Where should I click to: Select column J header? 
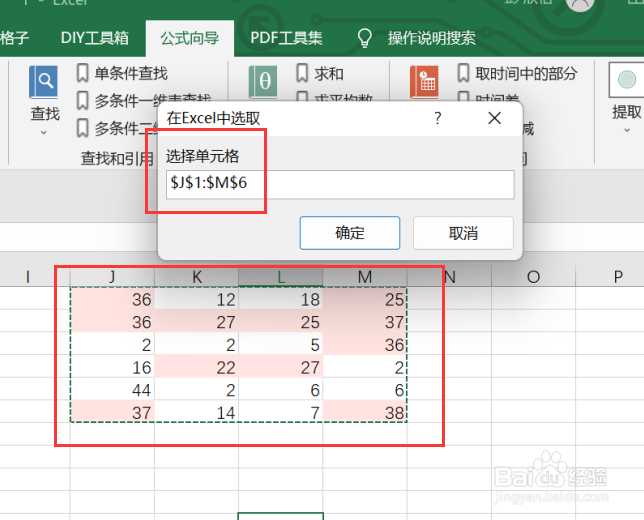click(x=112, y=276)
